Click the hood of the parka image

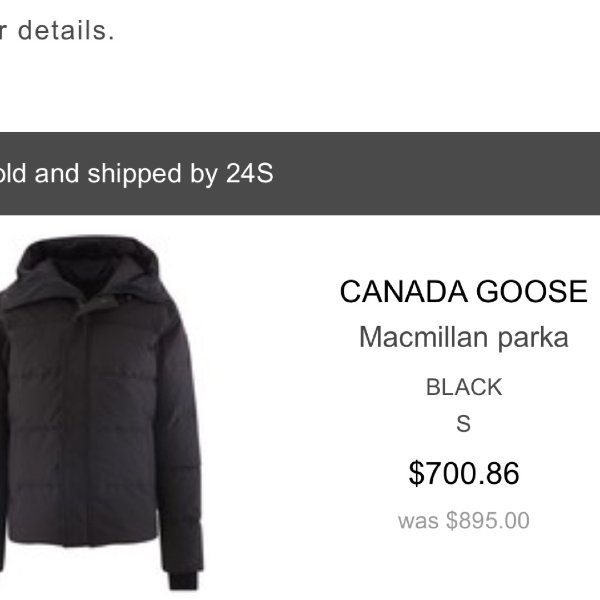(x=90, y=264)
